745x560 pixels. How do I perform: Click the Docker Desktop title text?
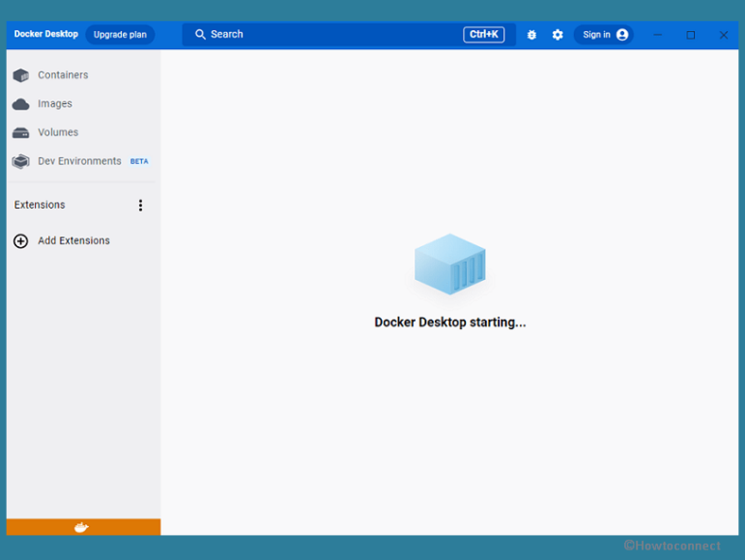[46, 34]
